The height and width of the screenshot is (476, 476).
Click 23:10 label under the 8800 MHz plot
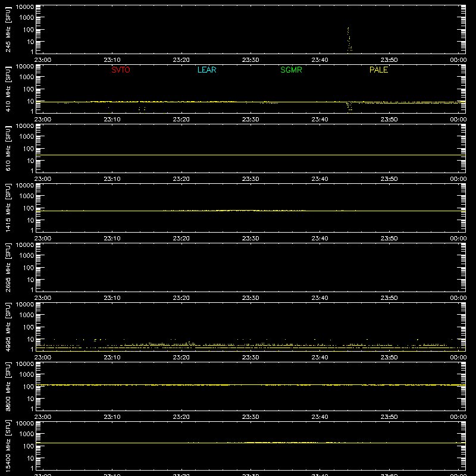[112, 417]
